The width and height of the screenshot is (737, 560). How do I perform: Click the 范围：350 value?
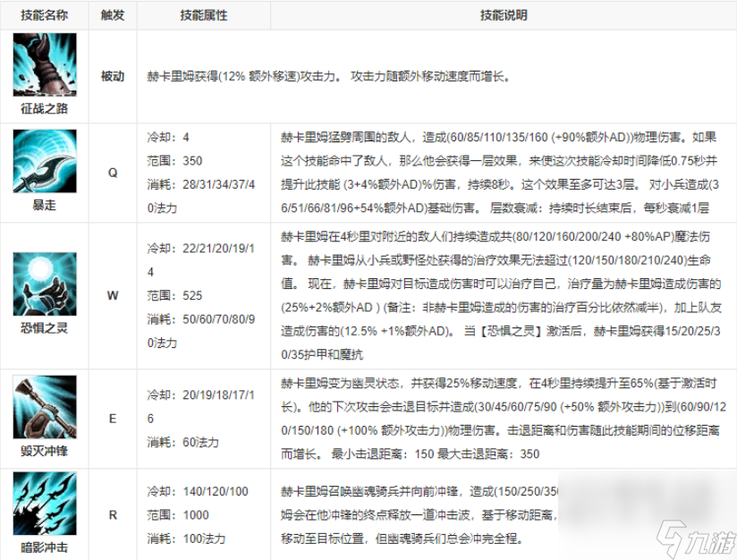tap(174, 161)
